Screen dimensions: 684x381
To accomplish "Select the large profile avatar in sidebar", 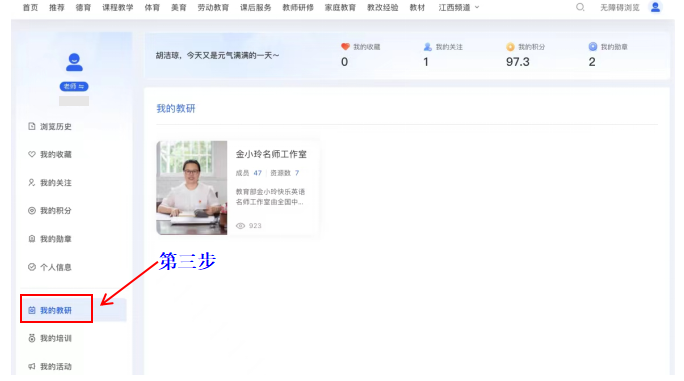I will [x=74, y=62].
